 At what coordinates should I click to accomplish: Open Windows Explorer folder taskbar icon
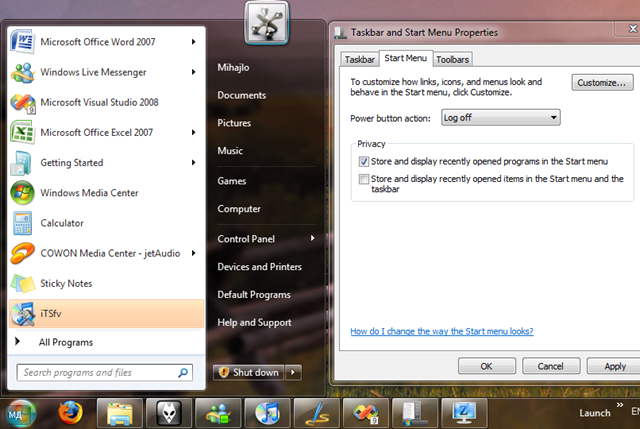pyautogui.click(x=120, y=413)
